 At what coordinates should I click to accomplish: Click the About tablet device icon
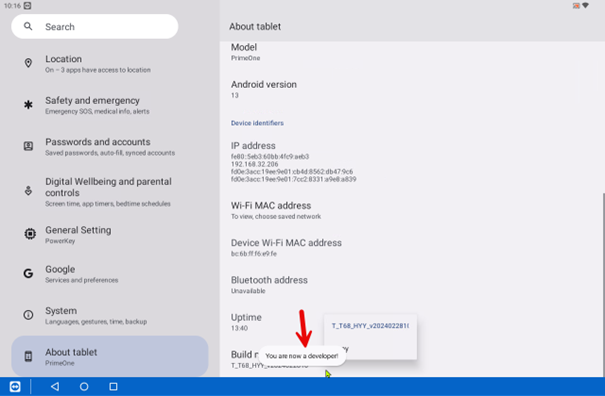coord(28,356)
